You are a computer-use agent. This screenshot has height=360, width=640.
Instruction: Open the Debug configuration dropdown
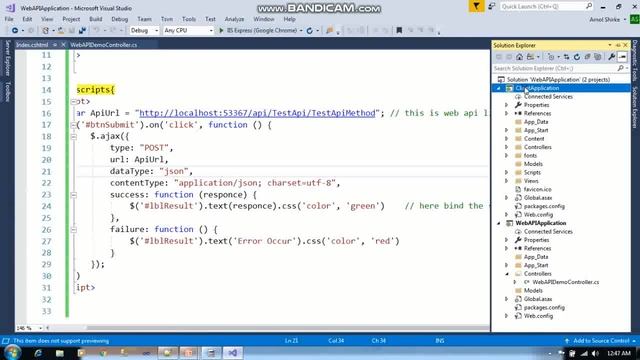pos(156,31)
